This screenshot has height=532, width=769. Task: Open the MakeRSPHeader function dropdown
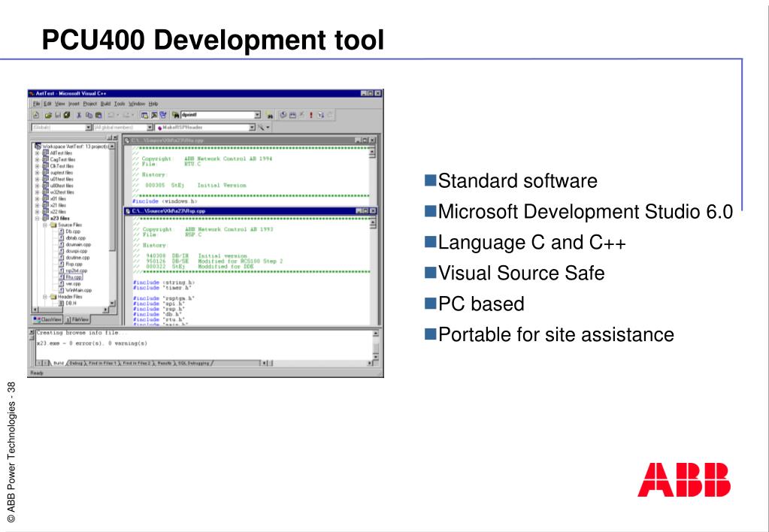click(252, 128)
